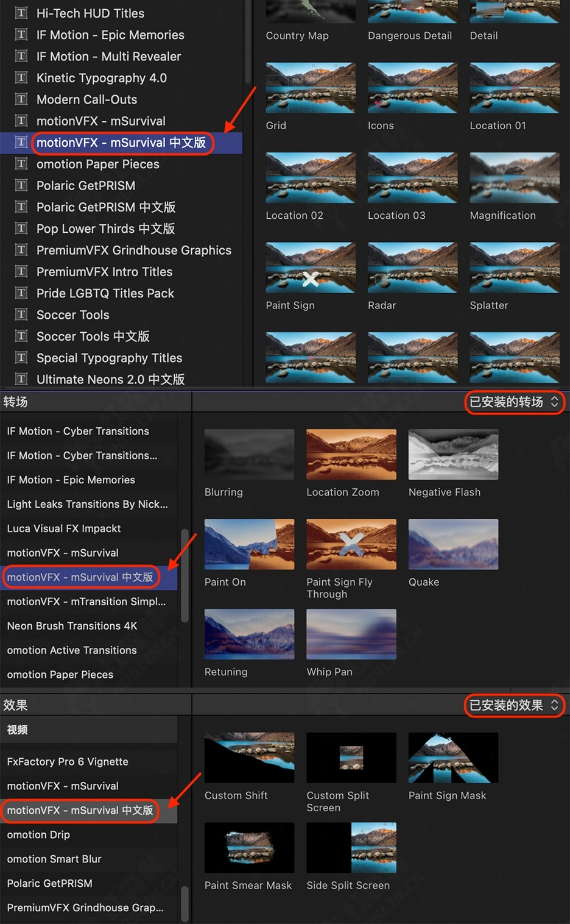Select Light Leaks Transitions By Nick category
This screenshot has width=570, height=924.
coord(89,504)
